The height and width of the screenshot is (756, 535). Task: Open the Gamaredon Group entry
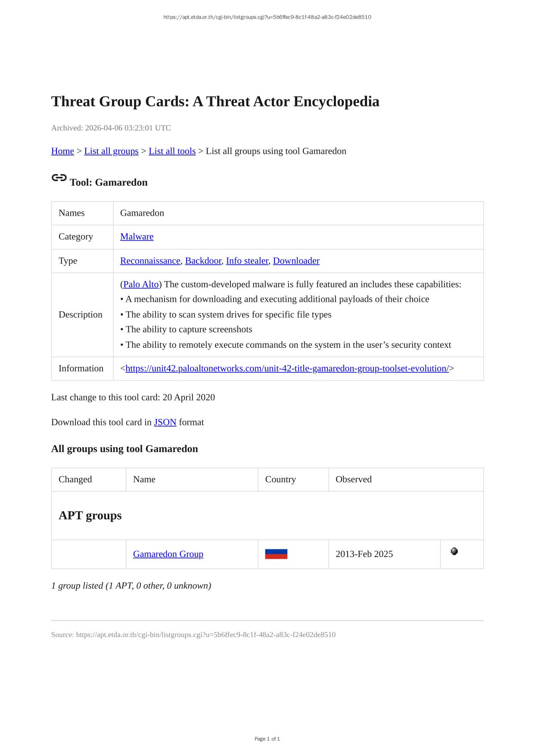(168, 554)
